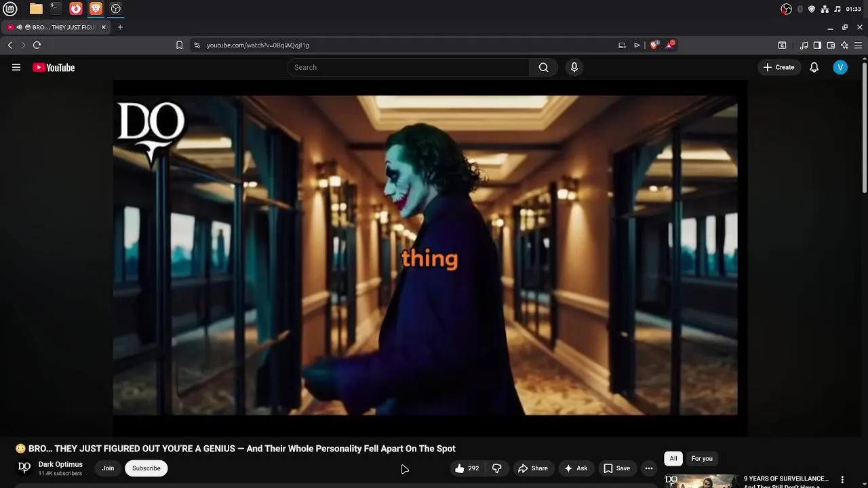Select the For you filter chip
This screenshot has width=868, height=488.
pos(702,459)
